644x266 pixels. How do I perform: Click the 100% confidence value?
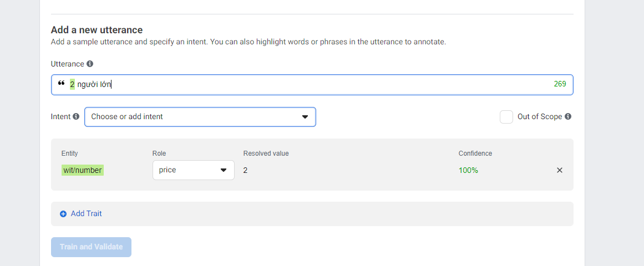click(468, 170)
